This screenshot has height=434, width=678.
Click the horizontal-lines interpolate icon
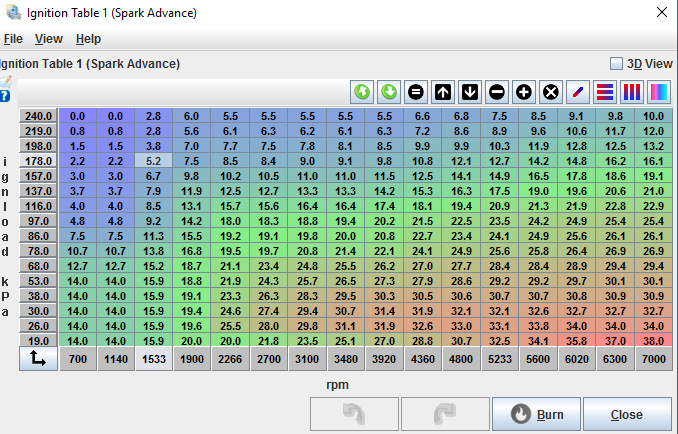(605, 92)
